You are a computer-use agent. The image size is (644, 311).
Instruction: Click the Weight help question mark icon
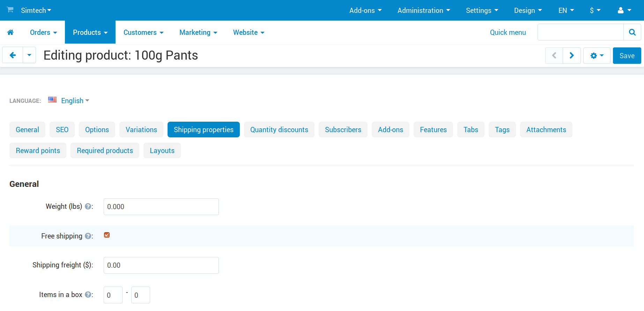(88, 206)
